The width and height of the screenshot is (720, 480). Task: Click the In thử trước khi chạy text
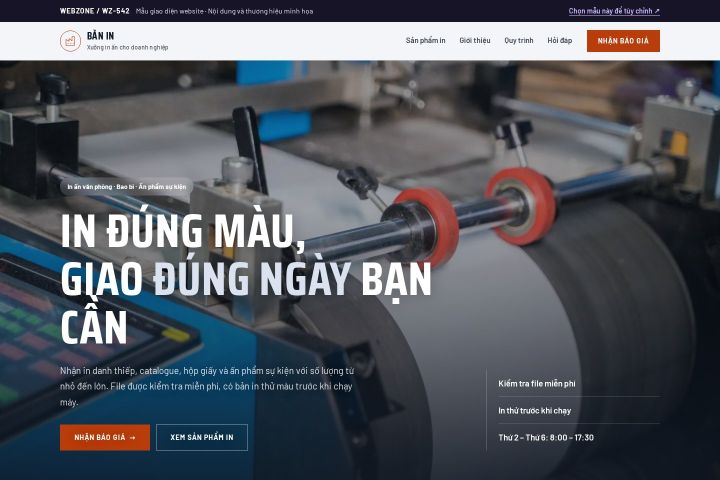click(x=534, y=411)
